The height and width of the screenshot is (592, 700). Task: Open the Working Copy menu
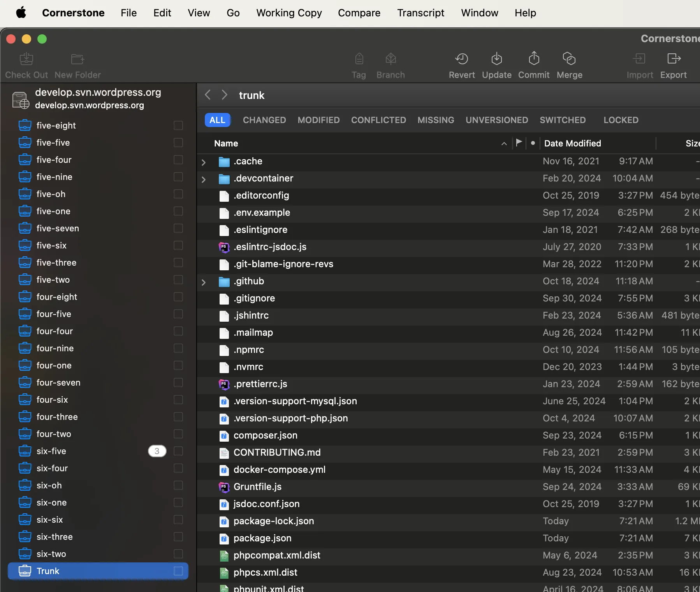[x=289, y=13]
